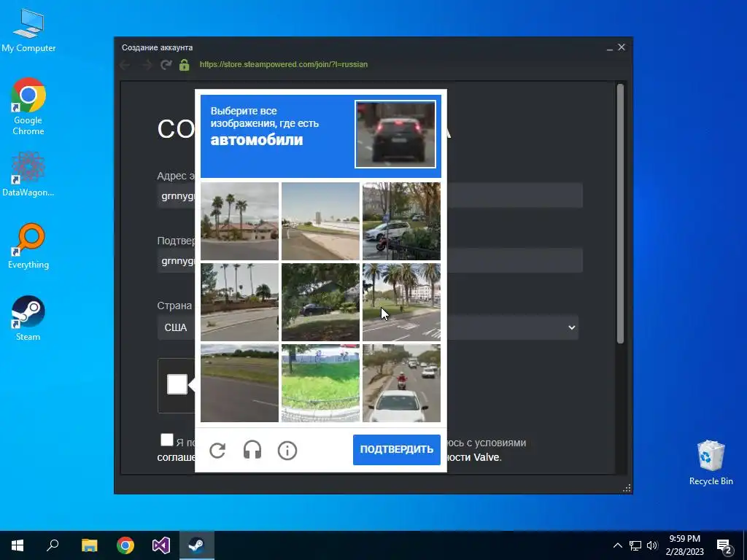Open the network status tray icon

[x=635, y=545]
